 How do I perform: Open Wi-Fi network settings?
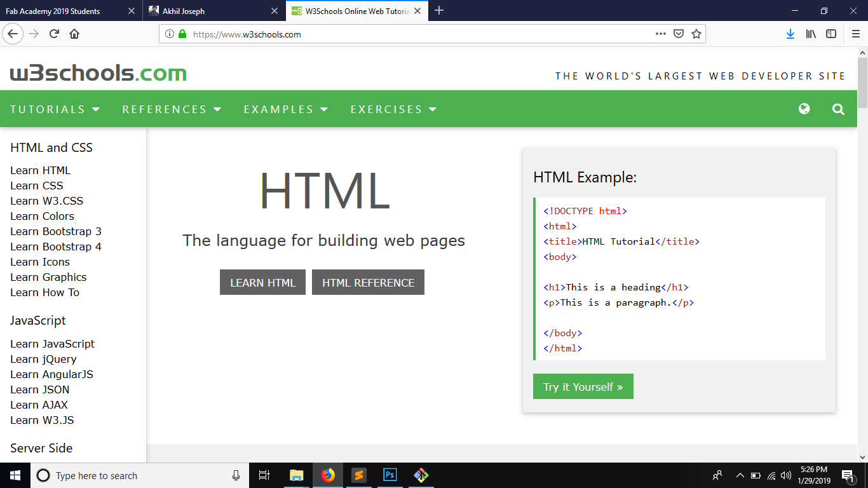[771, 475]
